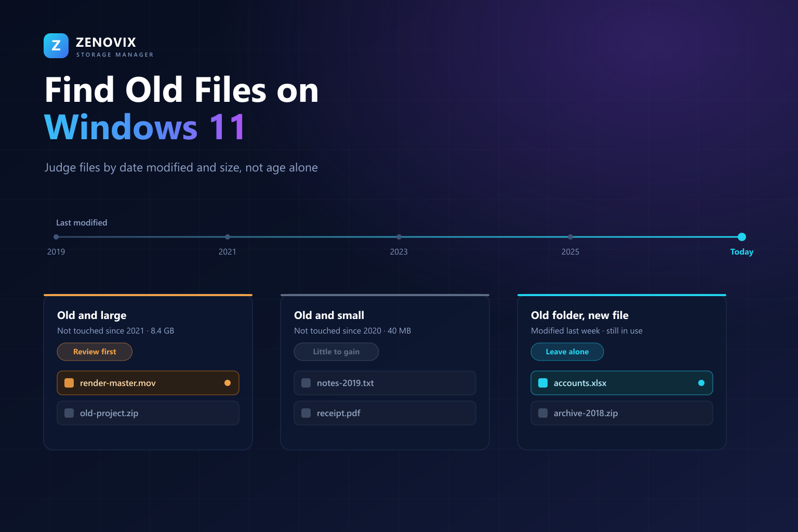Click the Review first pill button
The height and width of the screenshot is (532, 798).
tap(95, 352)
